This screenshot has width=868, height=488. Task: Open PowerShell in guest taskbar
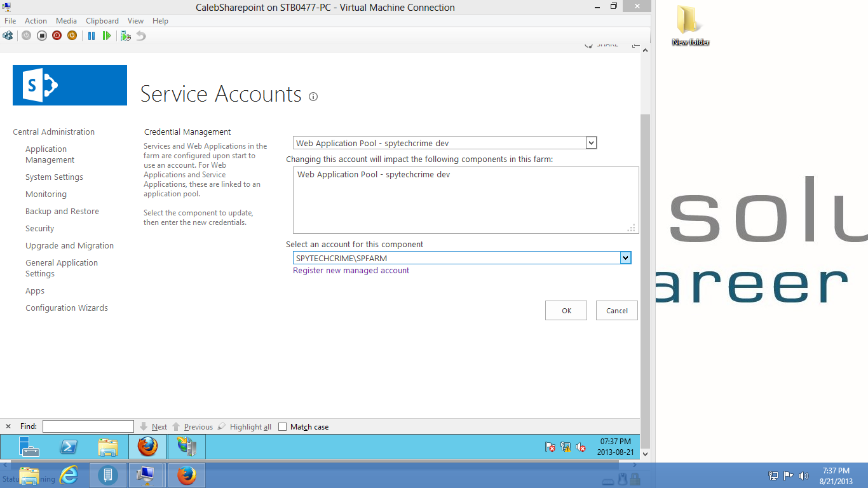tap(69, 447)
